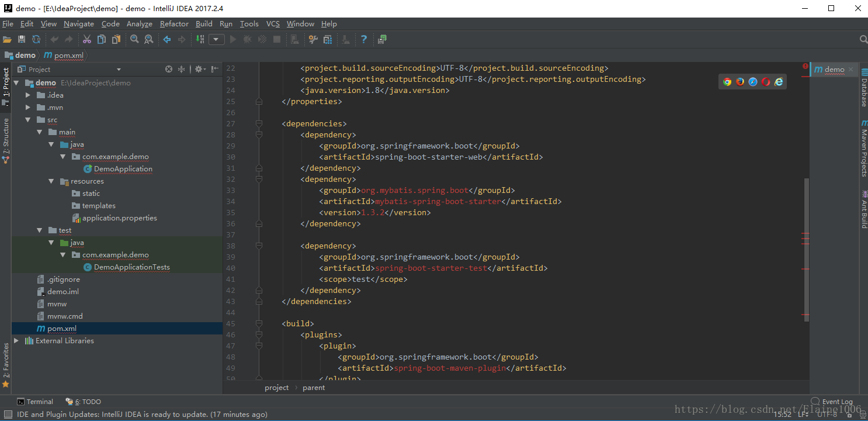Viewport: 868px width, 421px height.
Task: Click the Stop square icon
Action: tap(277, 39)
